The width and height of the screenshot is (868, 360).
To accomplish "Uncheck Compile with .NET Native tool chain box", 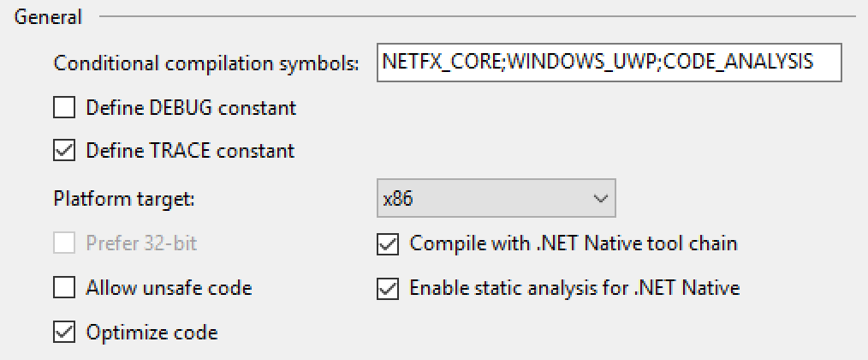I will coord(388,243).
